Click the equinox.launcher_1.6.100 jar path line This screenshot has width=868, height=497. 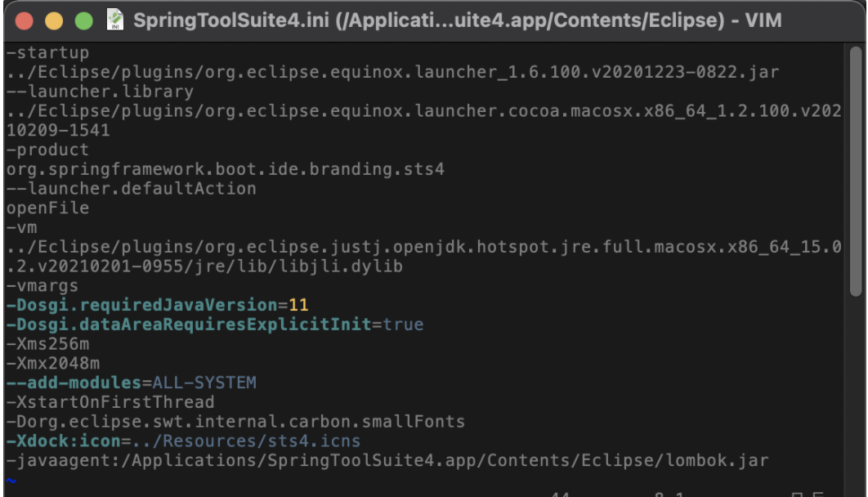point(392,73)
